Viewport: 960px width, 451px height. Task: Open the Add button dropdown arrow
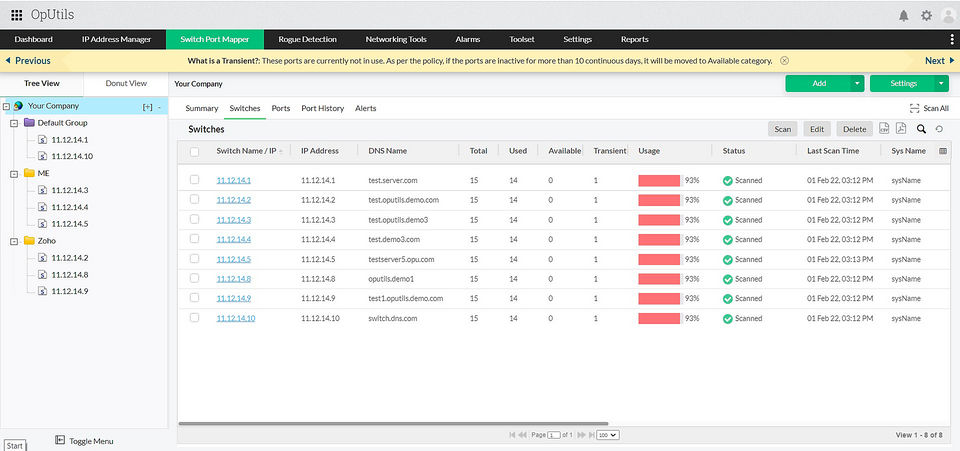pyautogui.click(x=857, y=84)
